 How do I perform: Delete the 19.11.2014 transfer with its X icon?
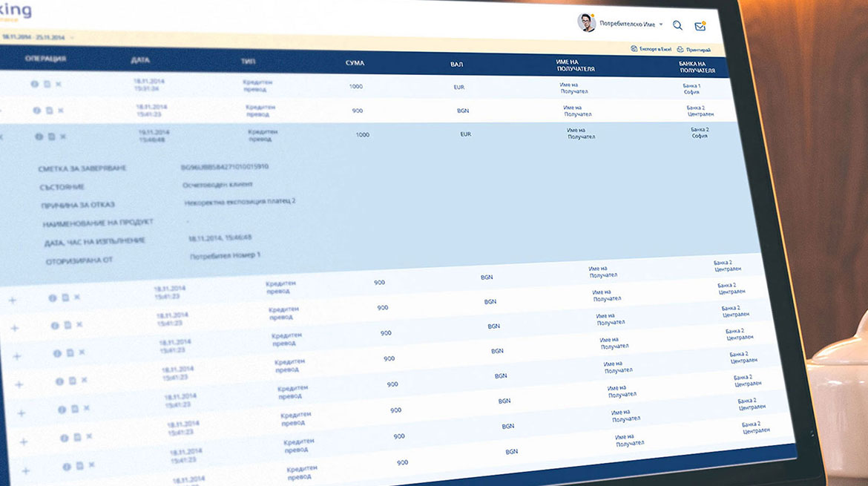(x=63, y=137)
